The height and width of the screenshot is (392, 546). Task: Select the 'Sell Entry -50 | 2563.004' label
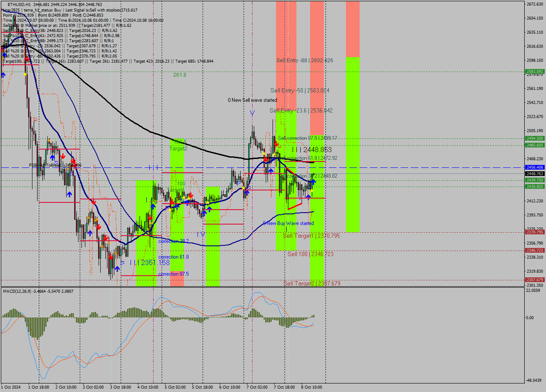[x=300, y=90]
